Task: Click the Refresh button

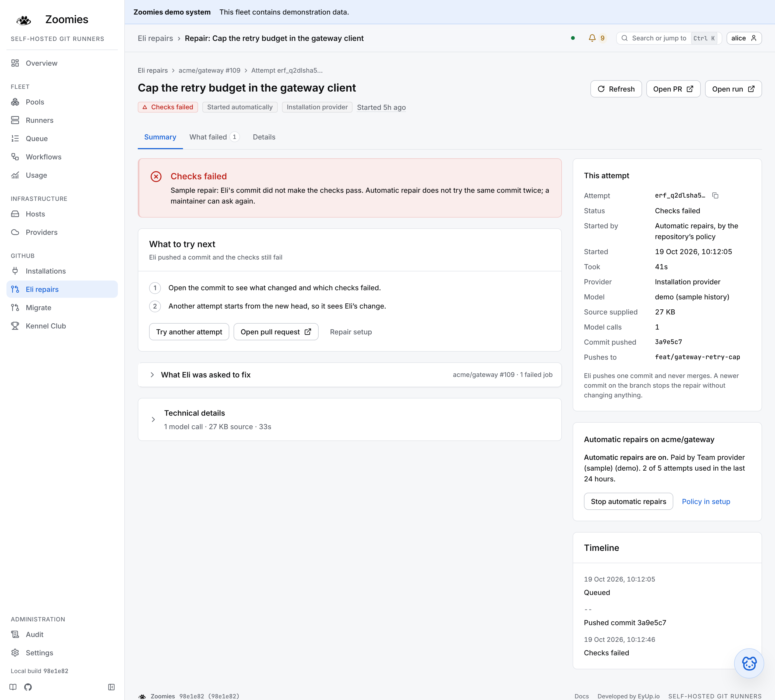Action: 616,89
